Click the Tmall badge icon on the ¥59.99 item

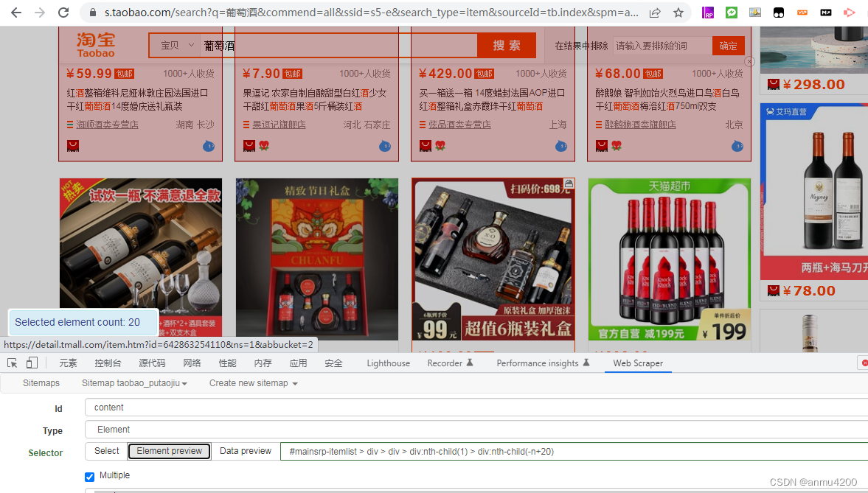(72, 145)
